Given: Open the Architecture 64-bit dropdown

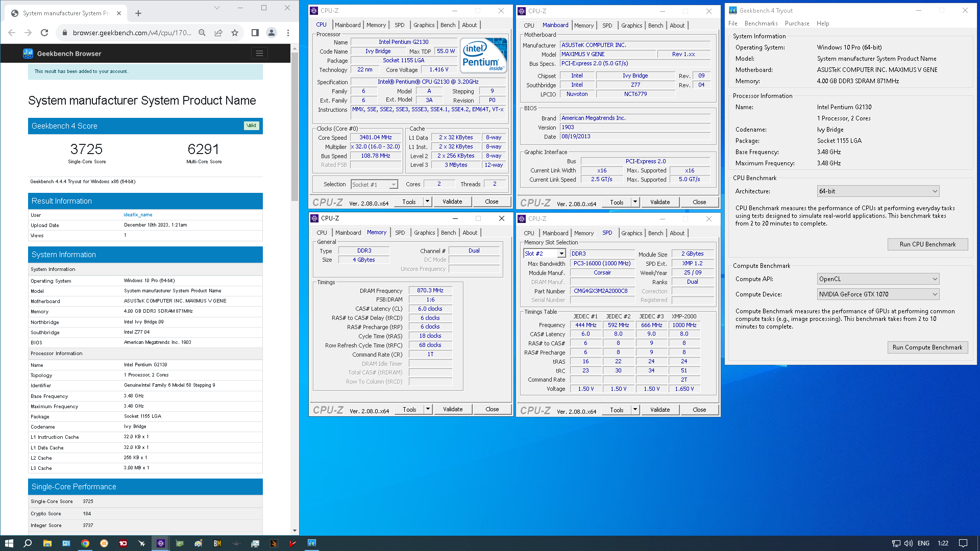Looking at the screenshot, I should click(878, 191).
